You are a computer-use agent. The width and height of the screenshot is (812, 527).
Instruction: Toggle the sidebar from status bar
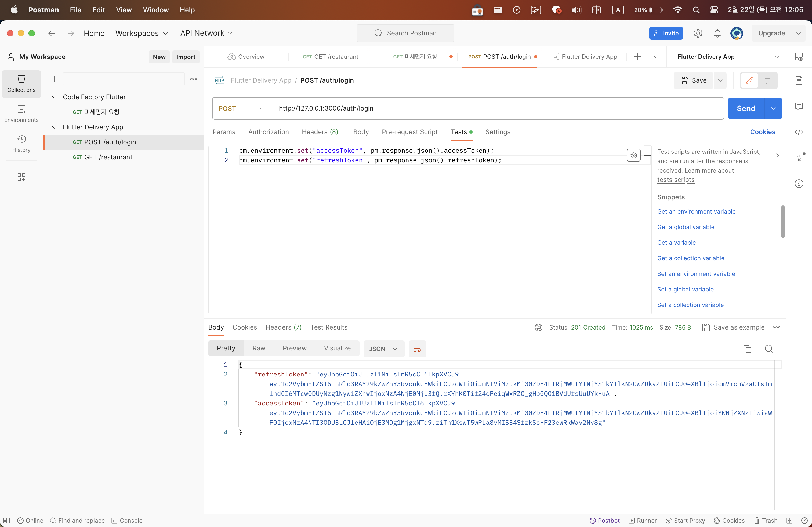pos(6,521)
